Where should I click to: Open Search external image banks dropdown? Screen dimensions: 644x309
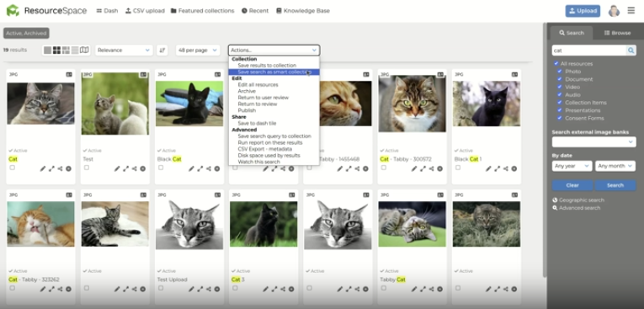(593, 141)
